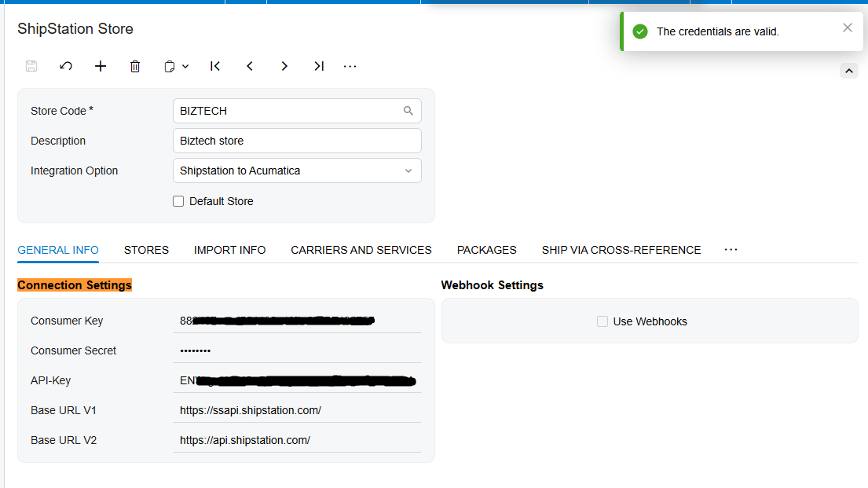Click the Consumer Key field
868x488 pixels.
(x=297, y=321)
